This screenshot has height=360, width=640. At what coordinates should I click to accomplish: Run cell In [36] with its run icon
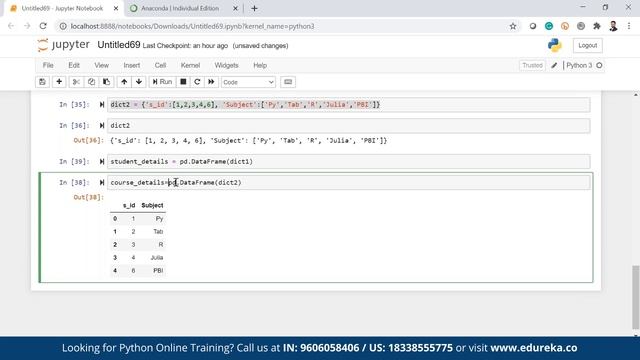coord(102,126)
